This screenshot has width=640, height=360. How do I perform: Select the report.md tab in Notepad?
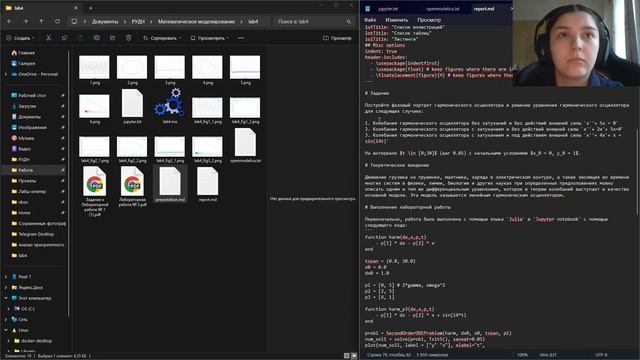pos(484,8)
